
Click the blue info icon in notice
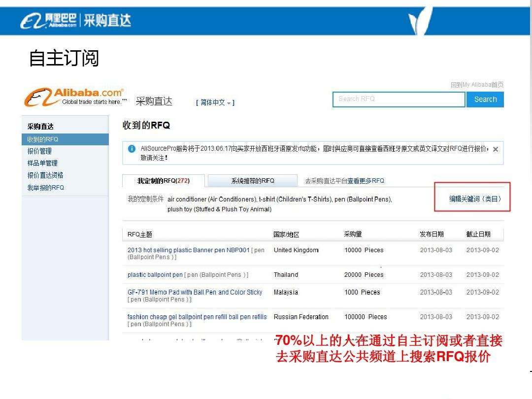pyautogui.click(x=132, y=149)
